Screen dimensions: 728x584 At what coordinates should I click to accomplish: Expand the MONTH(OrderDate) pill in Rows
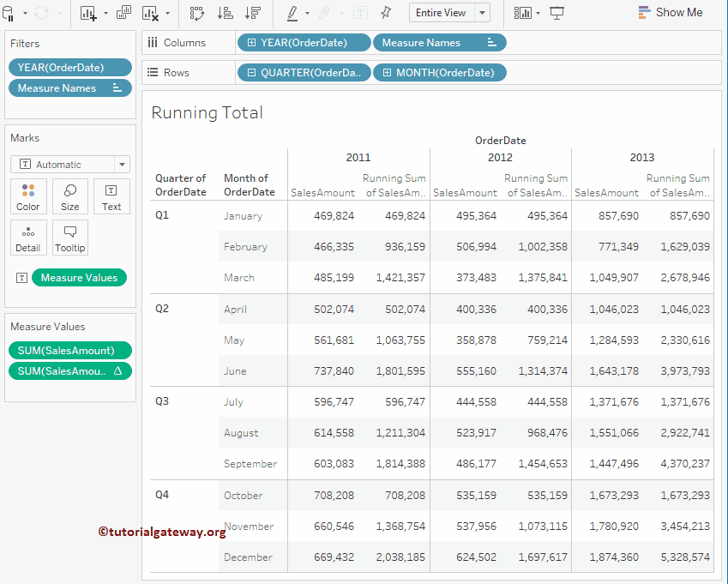coord(387,73)
